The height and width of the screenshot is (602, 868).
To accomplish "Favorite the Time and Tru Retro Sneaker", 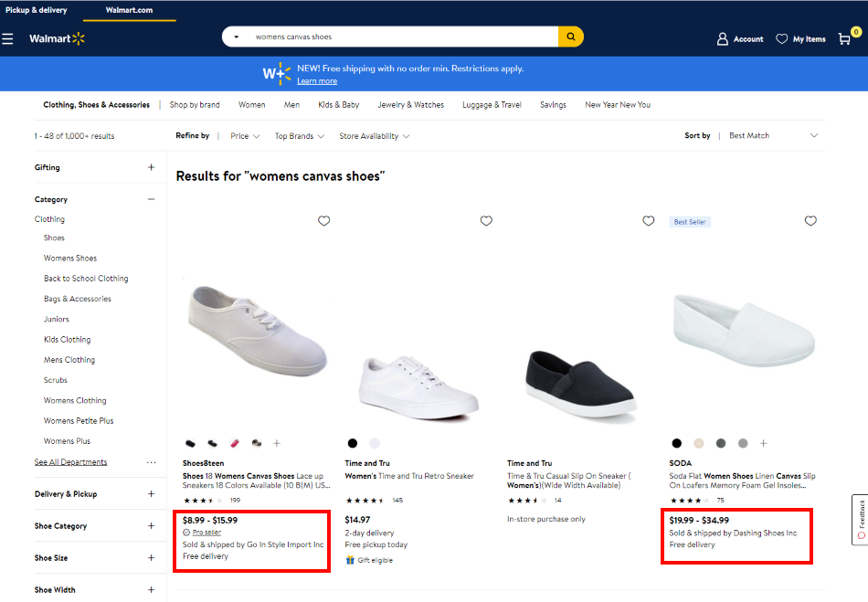I will point(486,221).
